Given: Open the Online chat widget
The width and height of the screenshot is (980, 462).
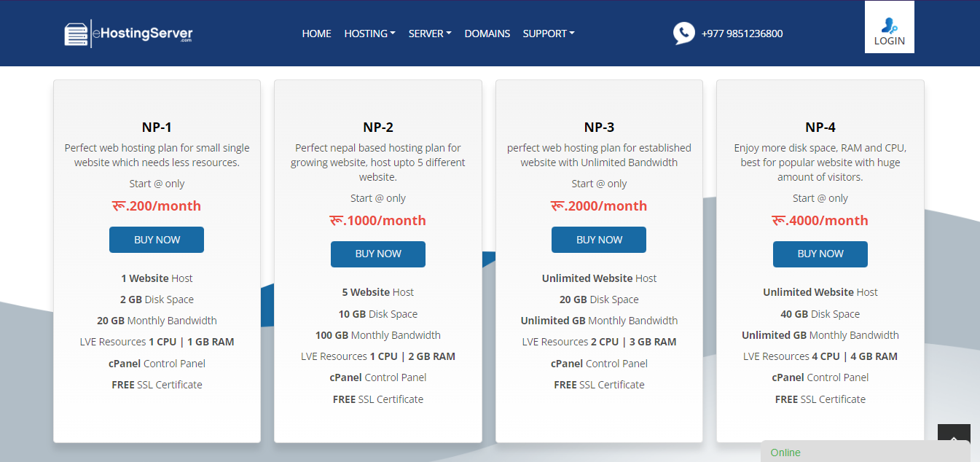Looking at the screenshot, I should tap(785, 452).
